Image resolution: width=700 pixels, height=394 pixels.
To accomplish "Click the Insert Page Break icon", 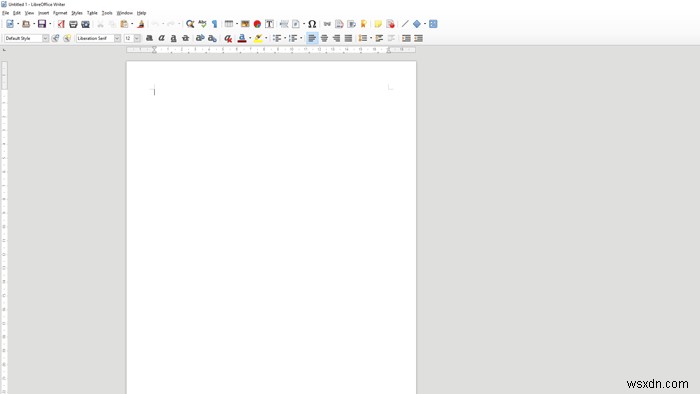I will point(284,24).
